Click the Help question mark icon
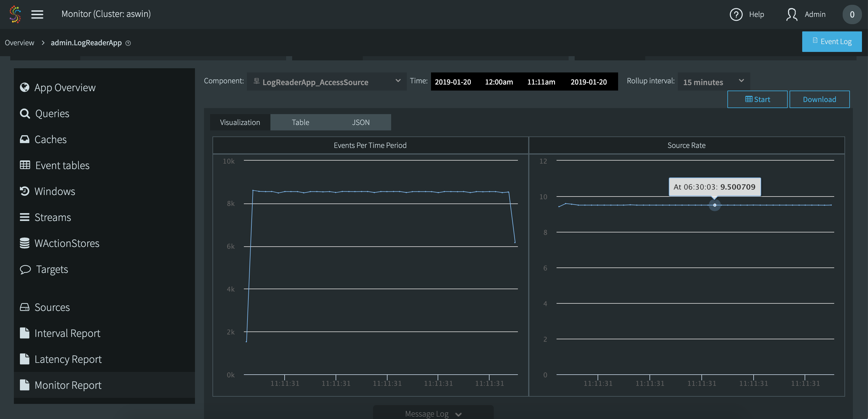 click(x=736, y=14)
